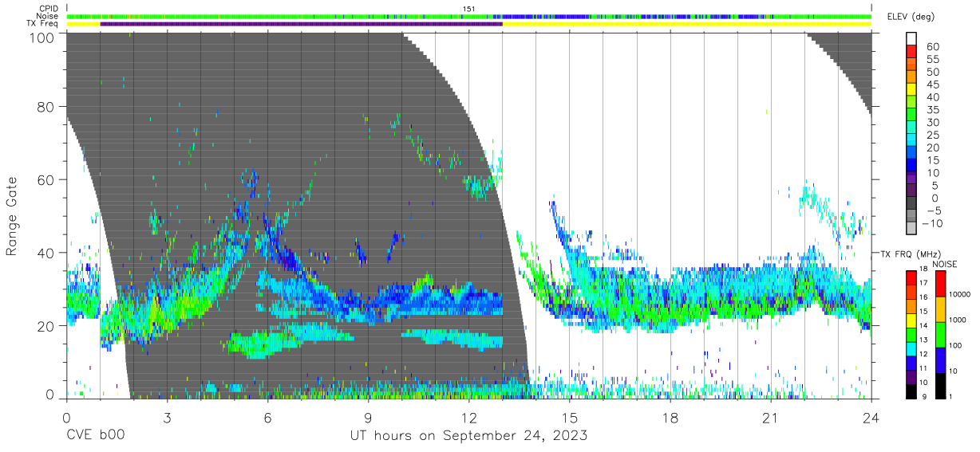Click UT hour tick label 3
The image size is (980, 452).
click(167, 418)
